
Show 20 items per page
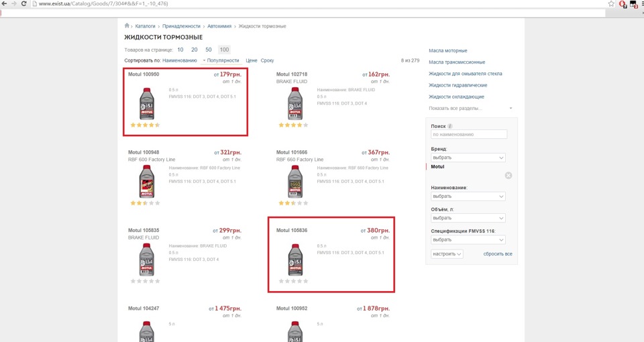click(x=195, y=50)
